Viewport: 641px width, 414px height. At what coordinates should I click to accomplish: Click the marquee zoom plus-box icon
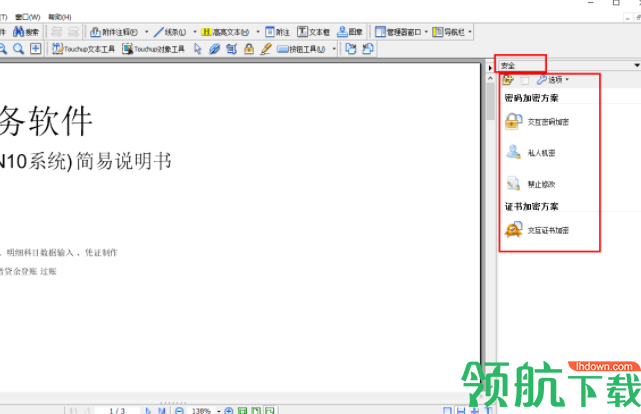click(x=36, y=49)
